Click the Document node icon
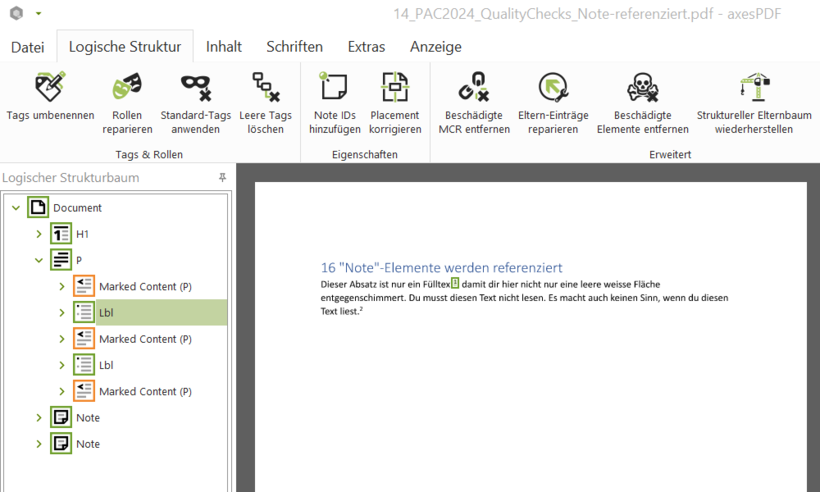 pos(38,208)
